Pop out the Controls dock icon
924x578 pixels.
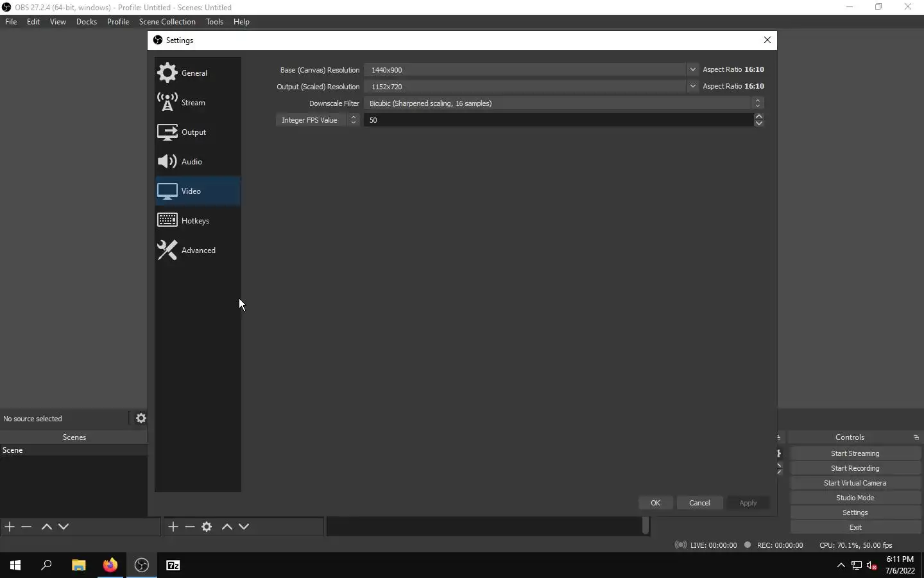[x=916, y=437]
